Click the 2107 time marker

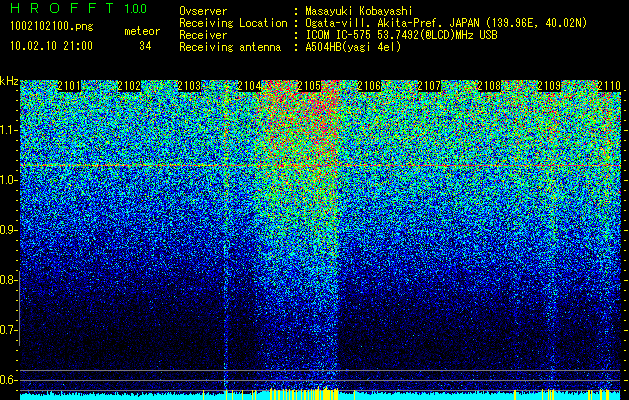(429, 86)
